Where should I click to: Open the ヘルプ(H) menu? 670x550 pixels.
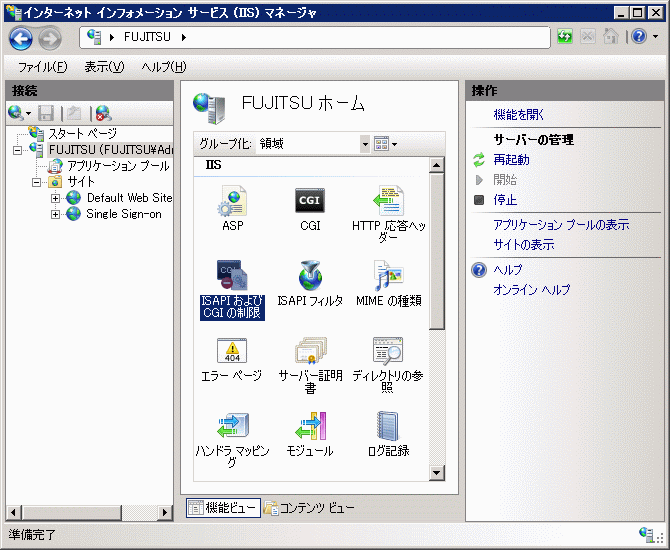click(x=164, y=67)
